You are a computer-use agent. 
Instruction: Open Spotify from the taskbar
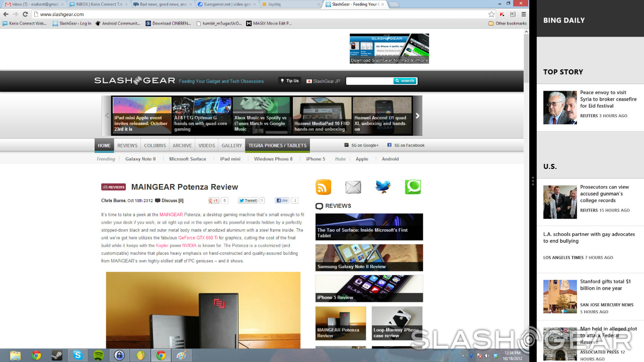(99, 355)
